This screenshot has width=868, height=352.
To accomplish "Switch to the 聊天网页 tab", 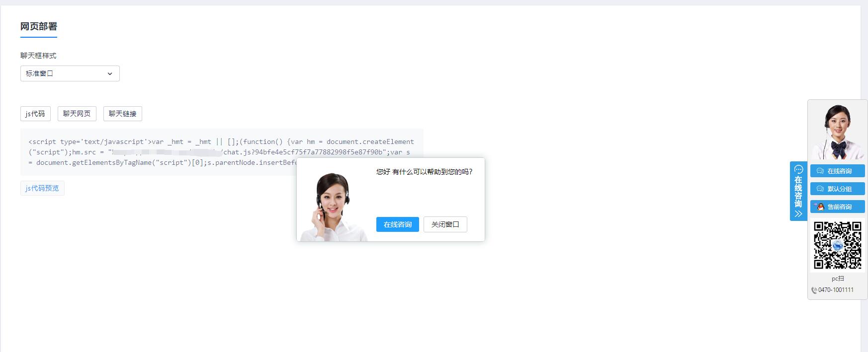I will [77, 114].
